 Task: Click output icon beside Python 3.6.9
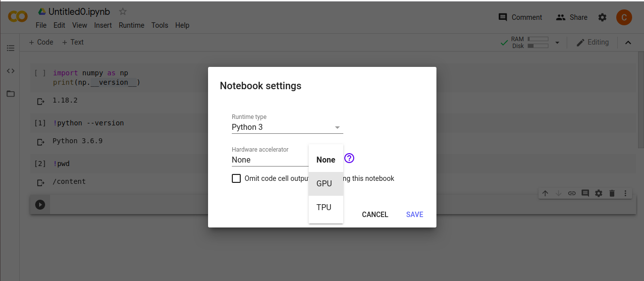[x=41, y=142]
